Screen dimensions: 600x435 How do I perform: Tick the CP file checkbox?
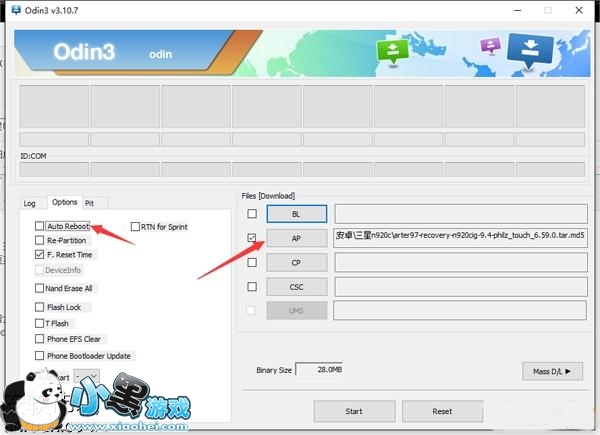coord(252,262)
